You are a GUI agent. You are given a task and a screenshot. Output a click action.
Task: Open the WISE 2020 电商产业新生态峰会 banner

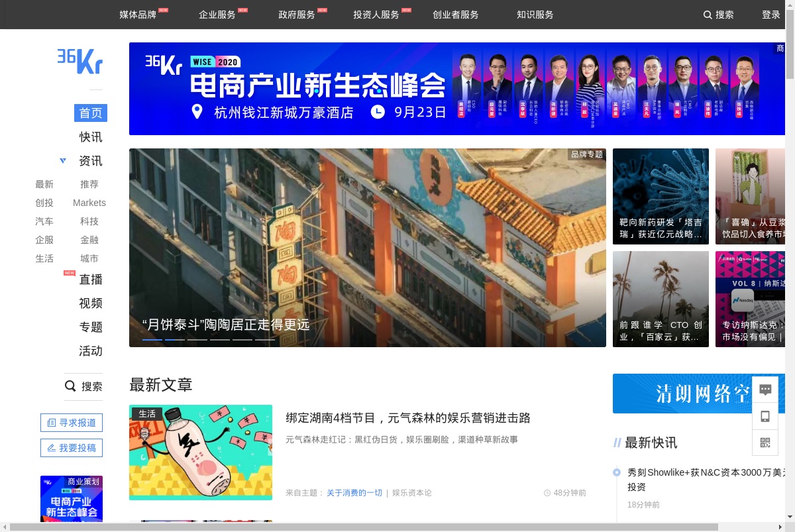[457, 89]
